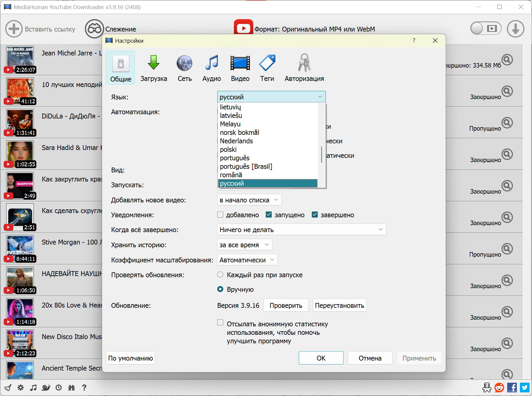Uncheck the "завершено" notification checkbox

pos(315,215)
